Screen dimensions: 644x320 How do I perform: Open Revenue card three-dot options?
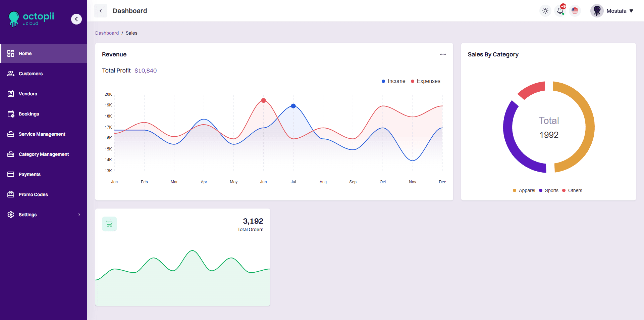[x=443, y=54]
